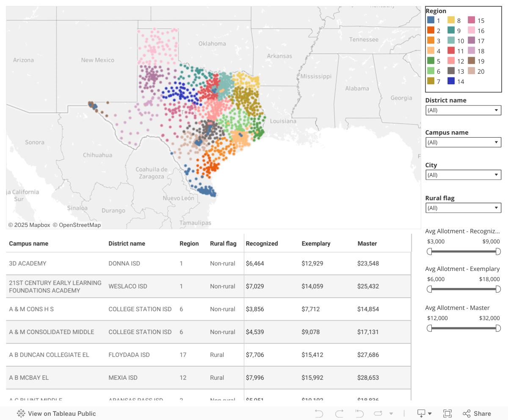Click the Undo icon in bottom toolbar
This screenshot has height=420, width=508.
coord(319,414)
